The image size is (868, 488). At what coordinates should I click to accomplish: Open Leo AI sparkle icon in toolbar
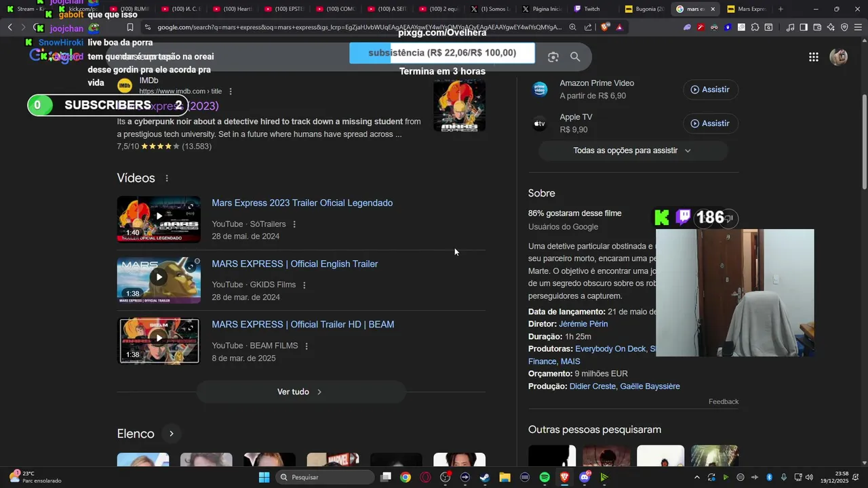pos(831,27)
